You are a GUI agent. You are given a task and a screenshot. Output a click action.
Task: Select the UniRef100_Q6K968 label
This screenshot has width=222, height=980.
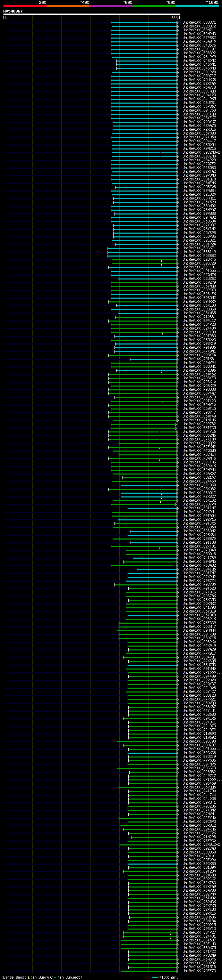click(x=199, y=485)
